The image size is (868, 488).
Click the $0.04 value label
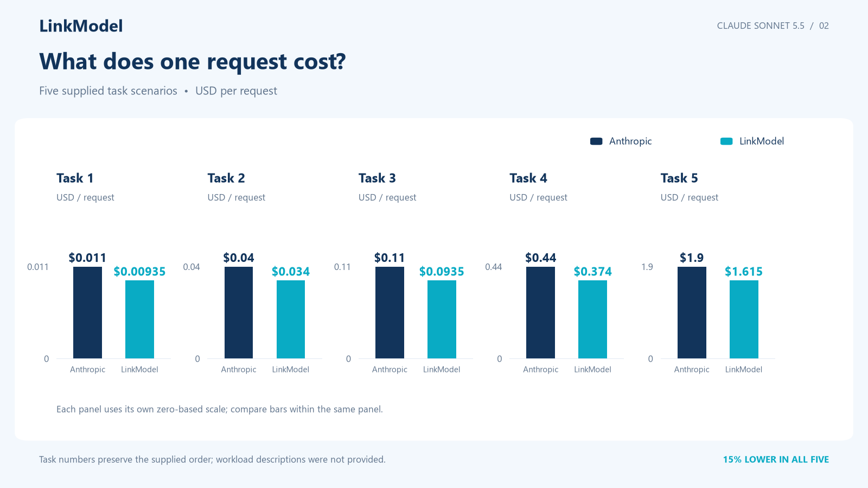click(x=239, y=258)
